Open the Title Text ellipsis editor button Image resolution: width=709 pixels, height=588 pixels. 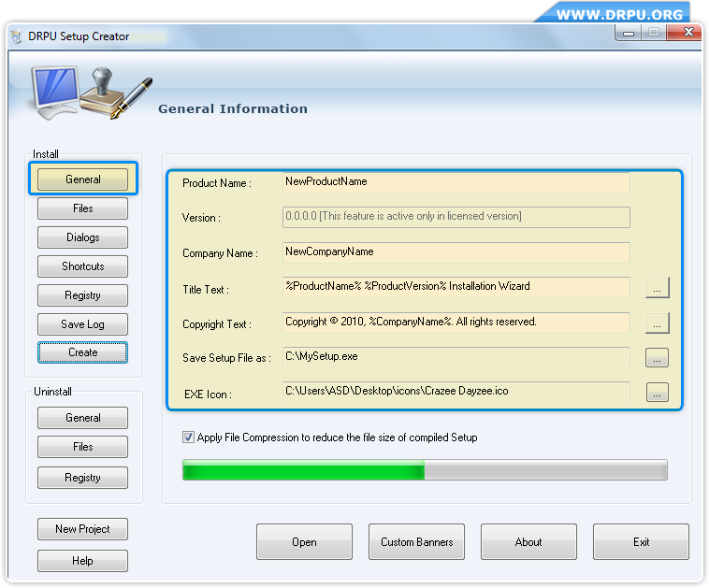pos(657,288)
